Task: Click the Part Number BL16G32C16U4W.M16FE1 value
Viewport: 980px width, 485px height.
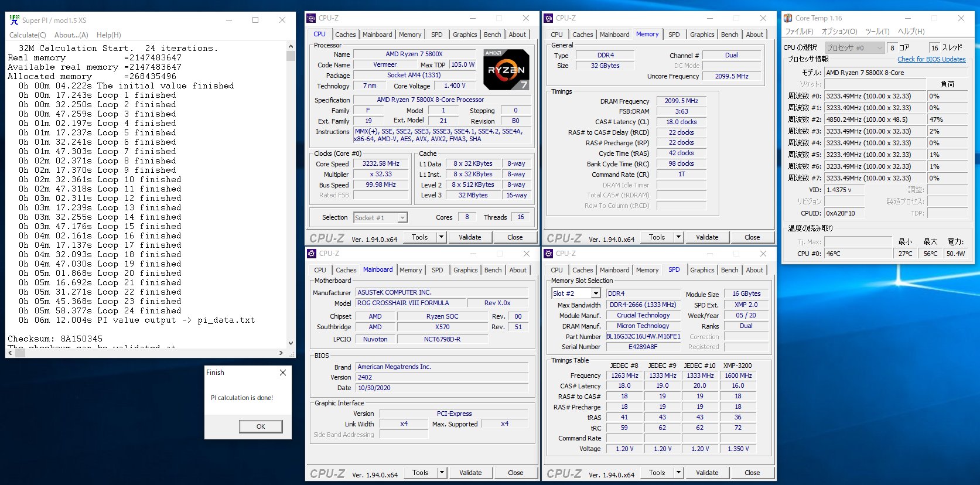Action: pos(643,337)
